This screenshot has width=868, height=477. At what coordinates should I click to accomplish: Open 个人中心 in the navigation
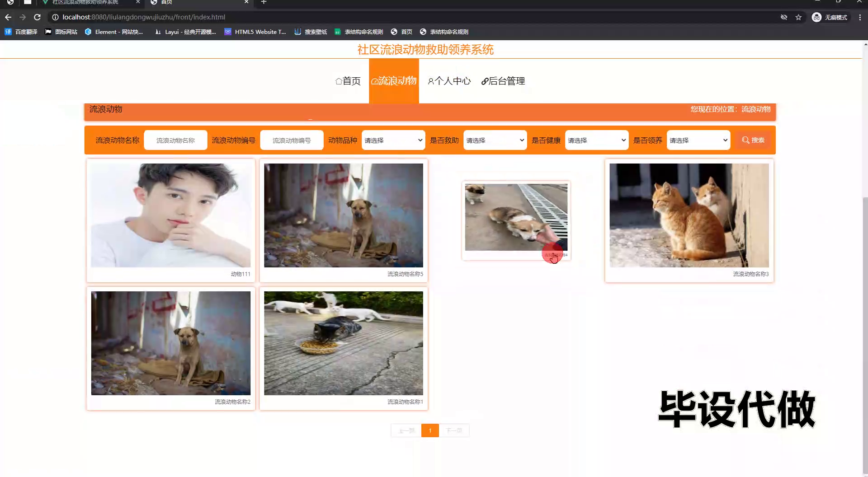[449, 81]
